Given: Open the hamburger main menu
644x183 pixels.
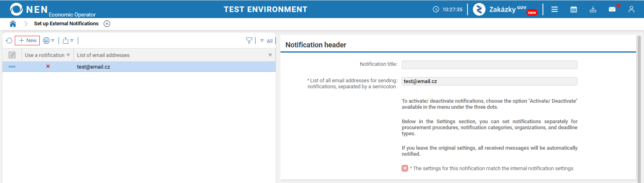Looking at the screenshot, I should click(555, 9).
